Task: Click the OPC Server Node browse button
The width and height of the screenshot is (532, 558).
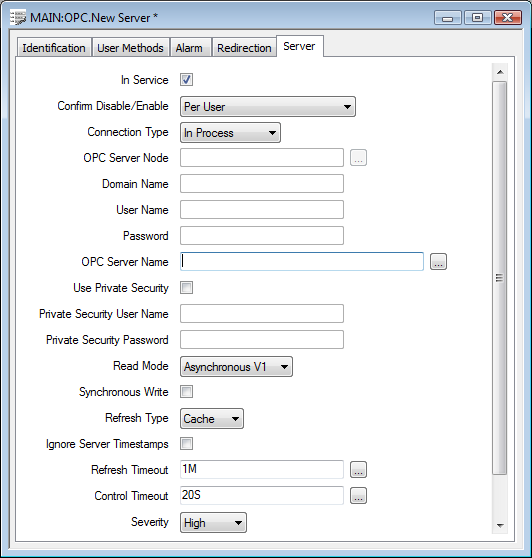Action: click(358, 158)
